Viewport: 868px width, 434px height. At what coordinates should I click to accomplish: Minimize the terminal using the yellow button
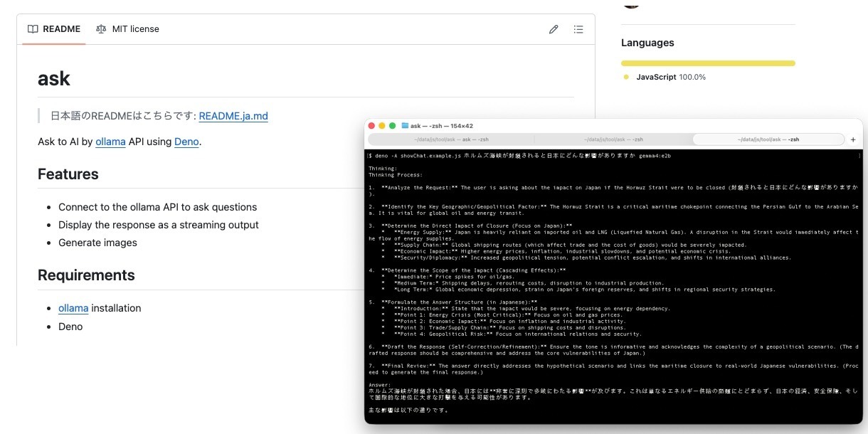pyautogui.click(x=382, y=126)
